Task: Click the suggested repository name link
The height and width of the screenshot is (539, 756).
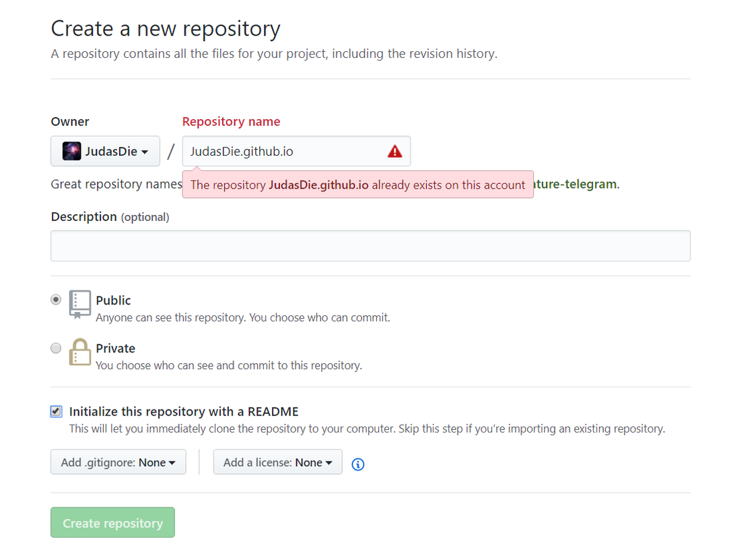Action: pos(576,184)
